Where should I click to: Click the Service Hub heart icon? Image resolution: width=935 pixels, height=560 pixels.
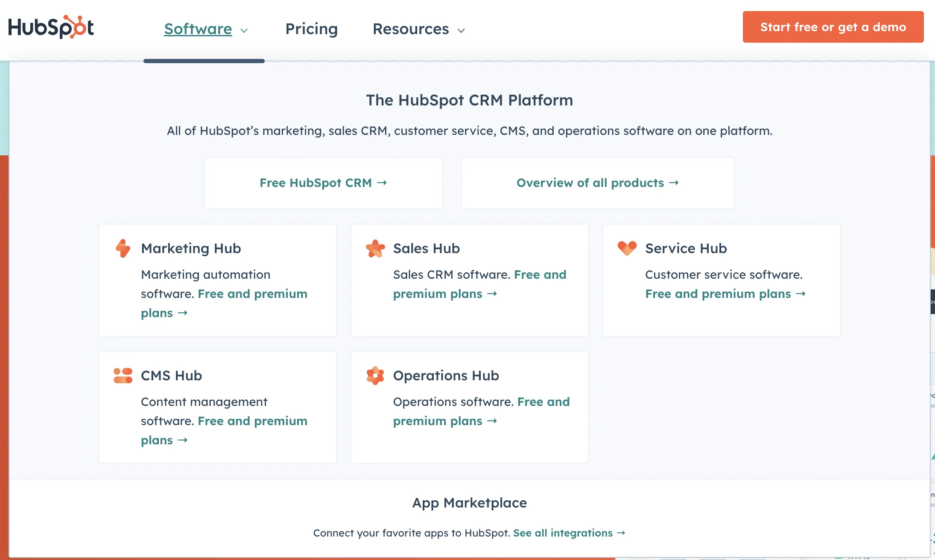tap(627, 248)
